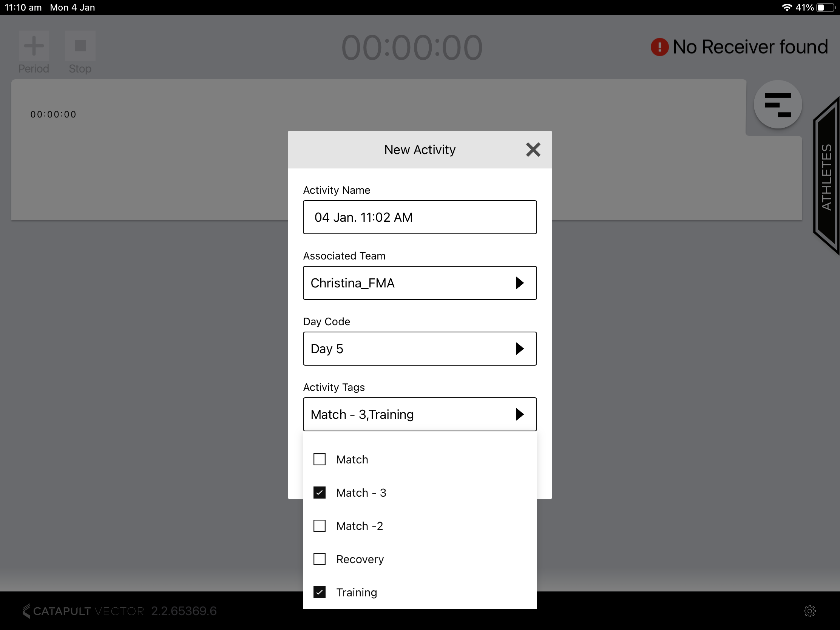Open the Associated Team dropdown
The height and width of the screenshot is (630, 840).
[x=420, y=283]
